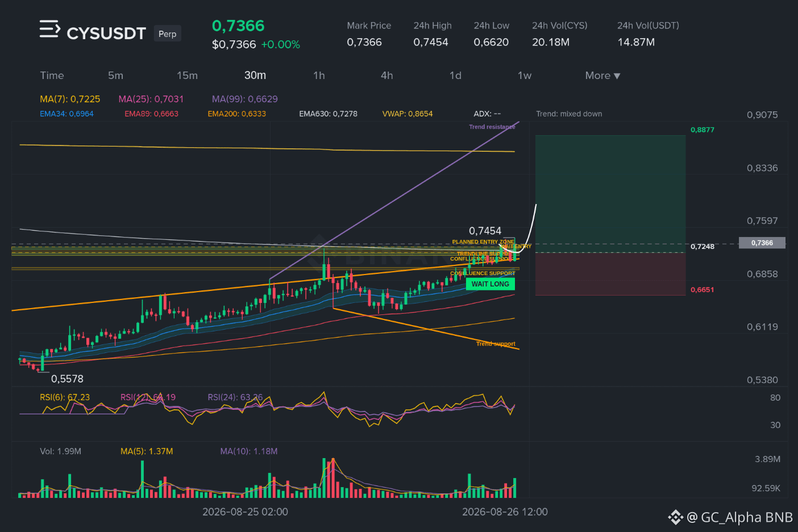Click the MA(99): 0,6629 indicator
The width and height of the screenshot is (798, 532).
pos(245,99)
